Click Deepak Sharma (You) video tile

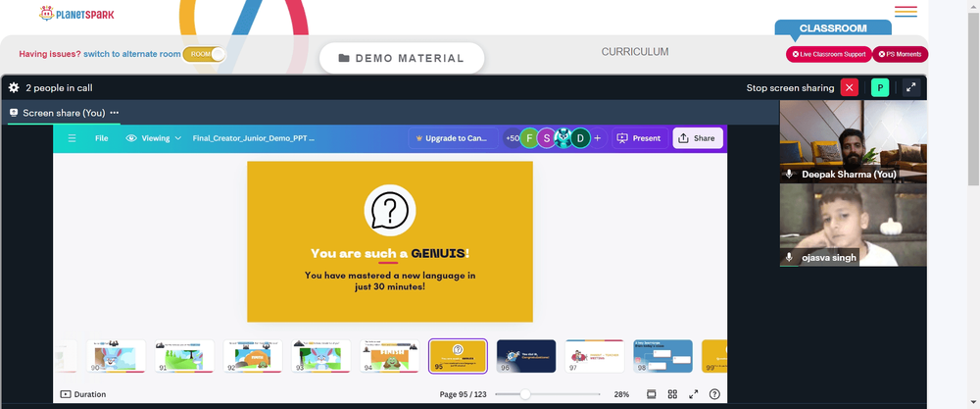854,141
